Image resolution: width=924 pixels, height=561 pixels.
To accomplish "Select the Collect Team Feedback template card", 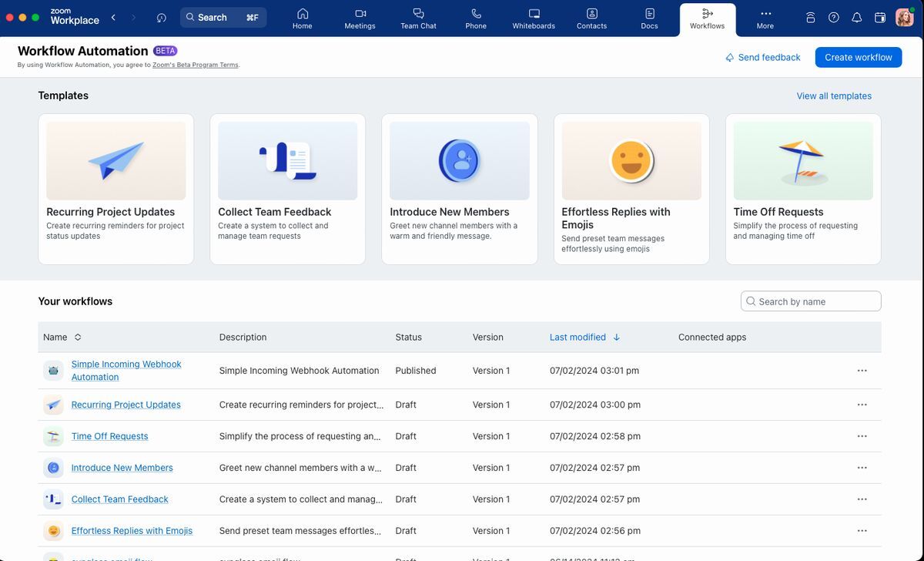I will (x=288, y=190).
